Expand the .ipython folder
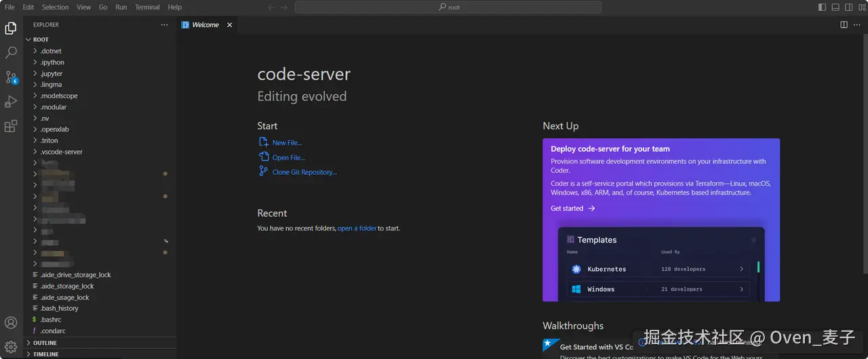 click(100, 62)
